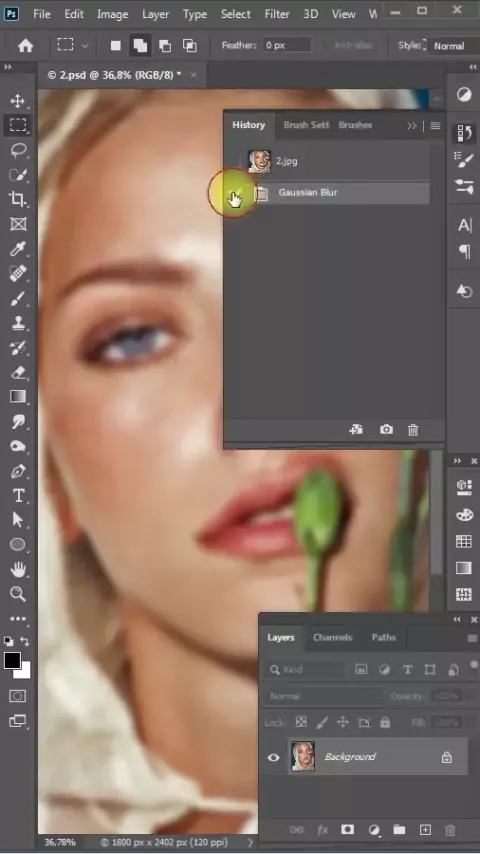Select the Rectangular Marquee tool in toolbar
Screen dimensions: 480x854
(x=17, y=125)
